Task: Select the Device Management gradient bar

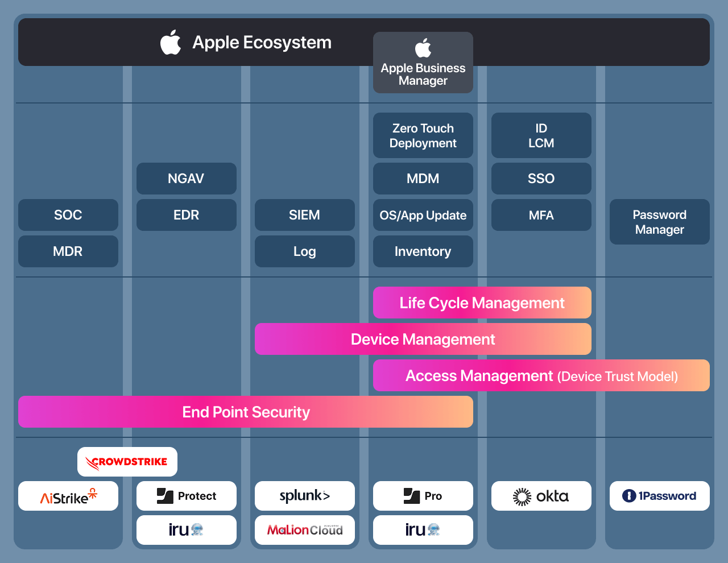Action: (x=423, y=339)
